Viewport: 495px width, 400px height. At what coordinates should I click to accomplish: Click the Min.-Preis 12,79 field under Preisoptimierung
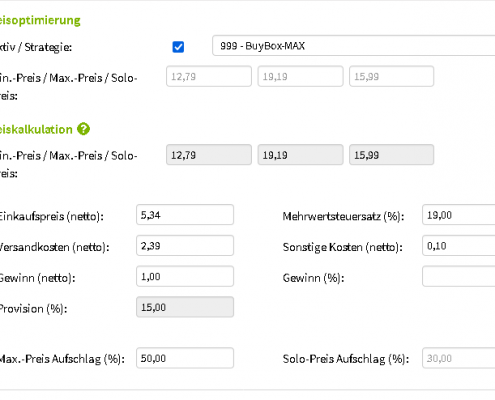[x=209, y=76]
